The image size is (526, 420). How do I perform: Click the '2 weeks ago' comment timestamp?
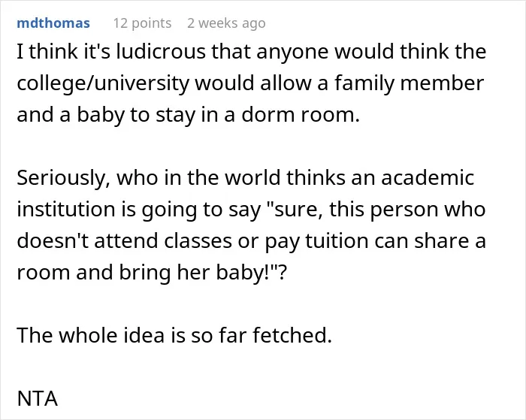coord(226,23)
